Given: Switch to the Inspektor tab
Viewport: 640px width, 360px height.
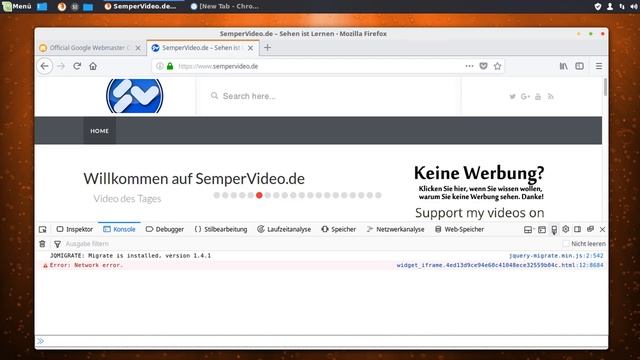Looking at the screenshot, I should click(x=75, y=229).
